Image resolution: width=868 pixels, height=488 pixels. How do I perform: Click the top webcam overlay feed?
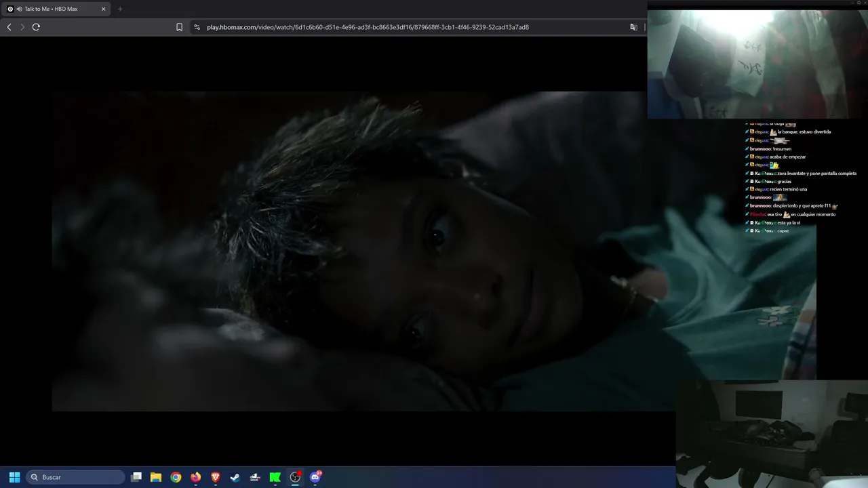click(757, 64)
